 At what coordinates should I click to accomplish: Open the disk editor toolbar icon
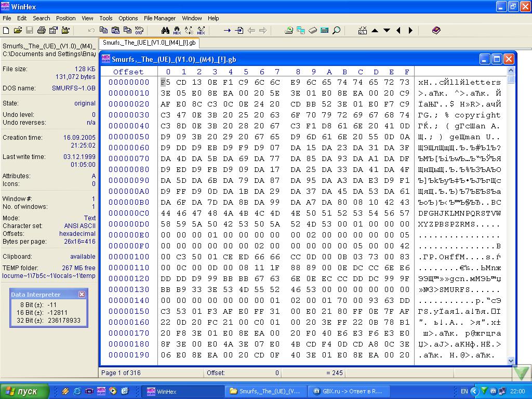[x=289, y=31]
